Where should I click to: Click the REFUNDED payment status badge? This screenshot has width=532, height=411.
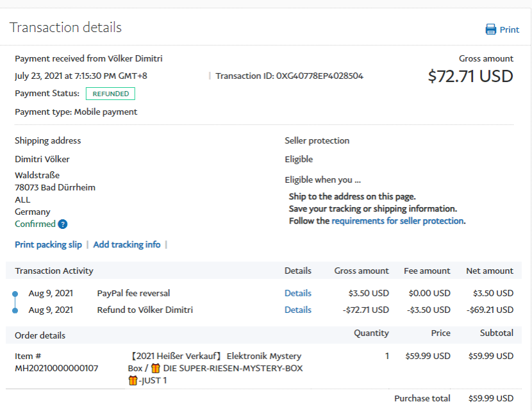pos(110,94)
